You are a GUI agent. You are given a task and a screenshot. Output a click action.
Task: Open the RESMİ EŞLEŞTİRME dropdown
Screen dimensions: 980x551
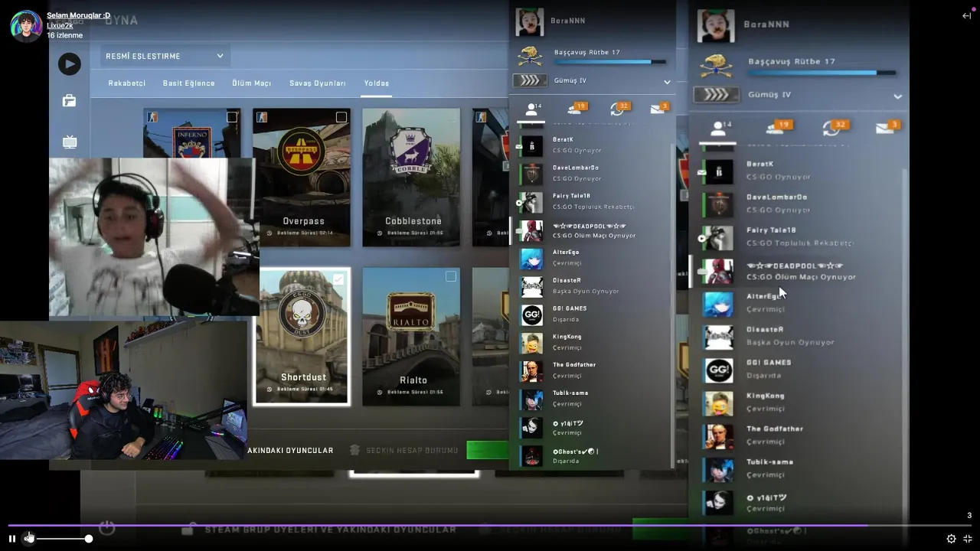pyautogui.click(x=165, y=56)
